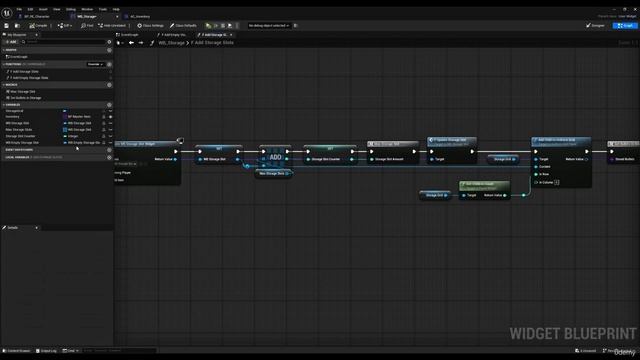Collapse the Variables section

pyautogui.click(x=4, y=105)
